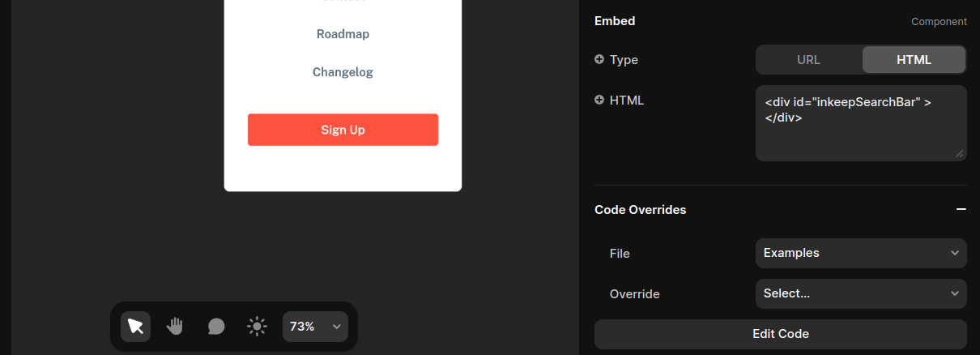Click the Roadmap menu item

343,34
